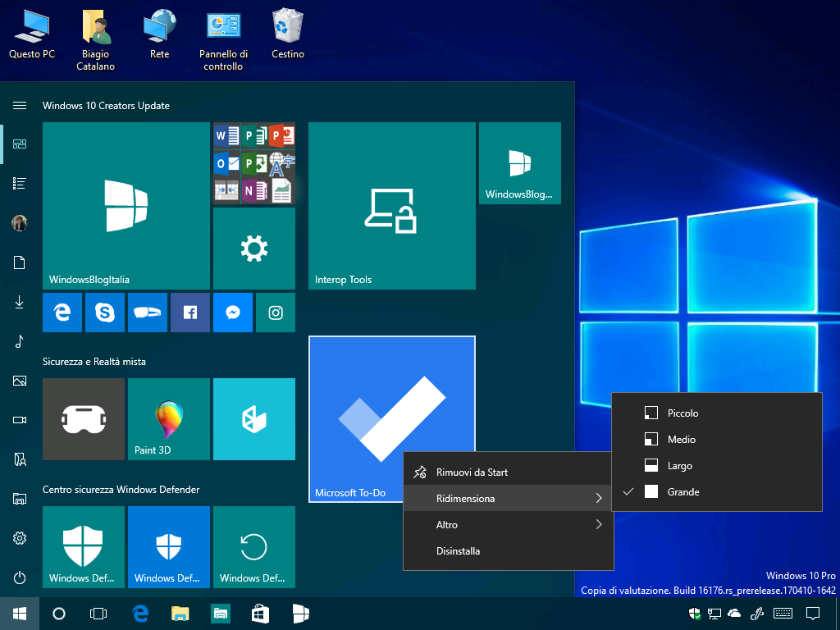
Task: Open Cortana circle on taskbar
Action: 59,614
